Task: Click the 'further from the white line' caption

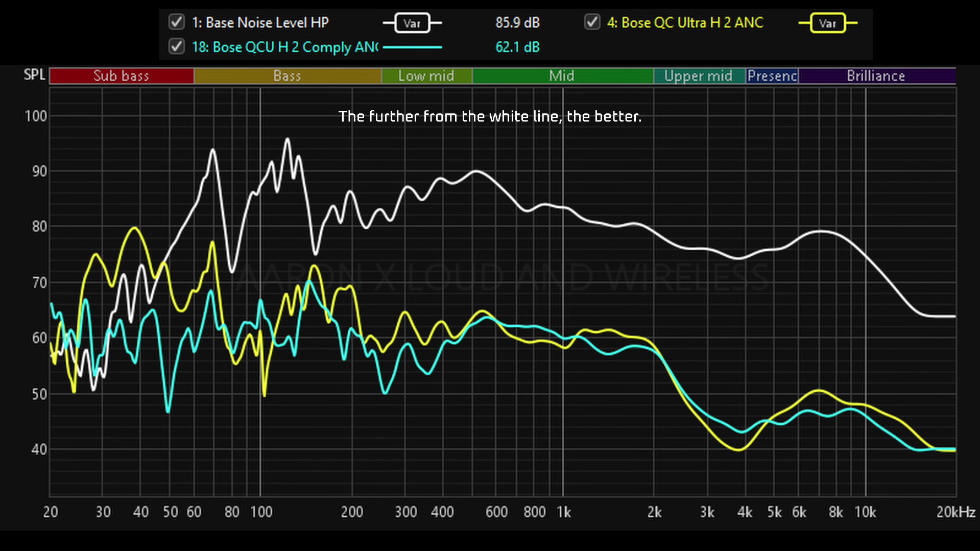Action: click(x=490, y=116)
